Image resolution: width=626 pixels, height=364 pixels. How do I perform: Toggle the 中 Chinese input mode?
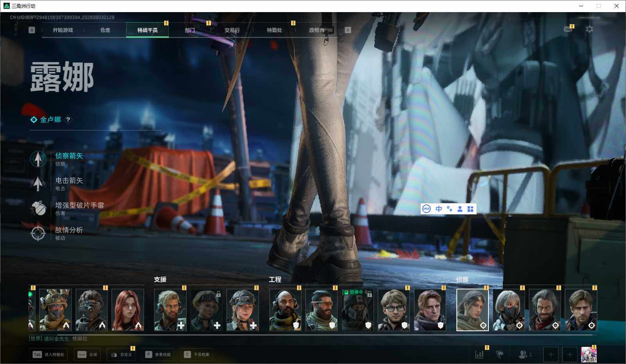point(439,209)
